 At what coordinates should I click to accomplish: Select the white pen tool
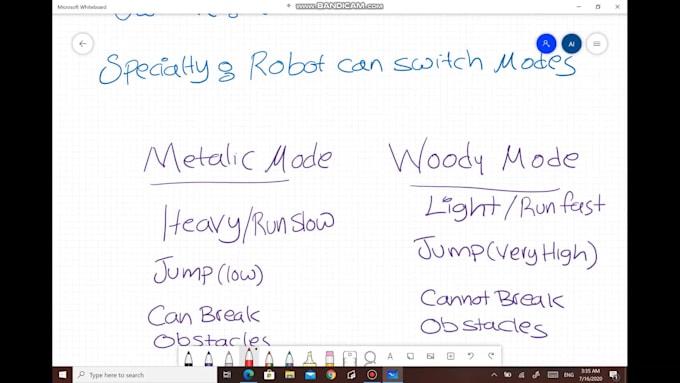click(x=229, y=358)
